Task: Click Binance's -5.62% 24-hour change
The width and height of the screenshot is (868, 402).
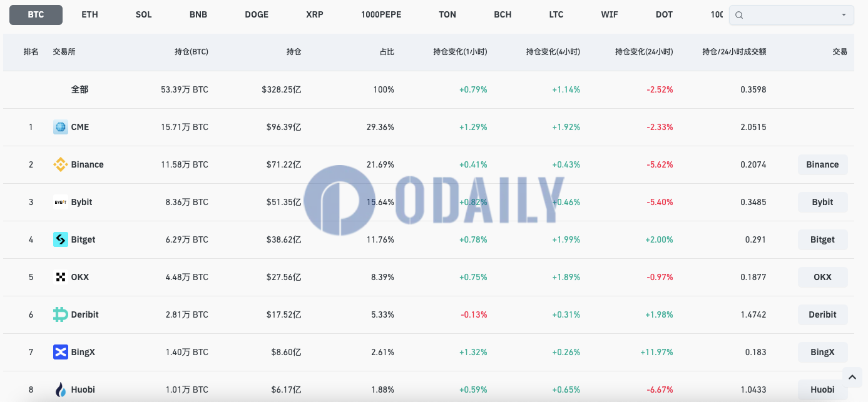Action: [x=660, y=164]
